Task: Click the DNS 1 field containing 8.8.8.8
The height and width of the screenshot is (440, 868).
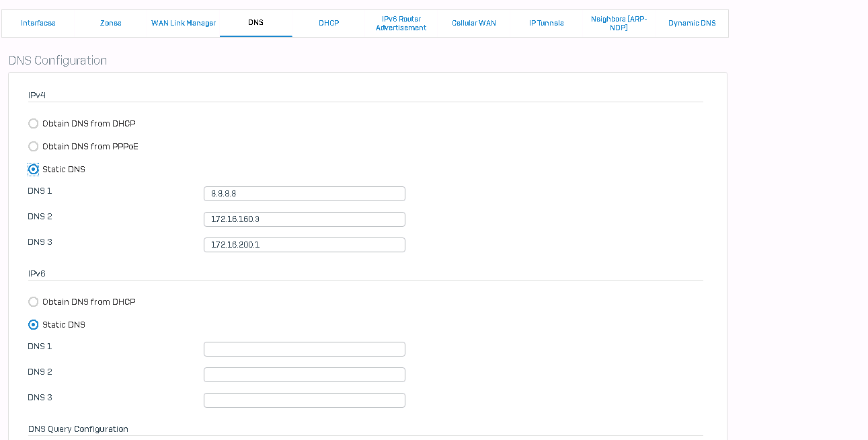Action: tap(304, 194)
